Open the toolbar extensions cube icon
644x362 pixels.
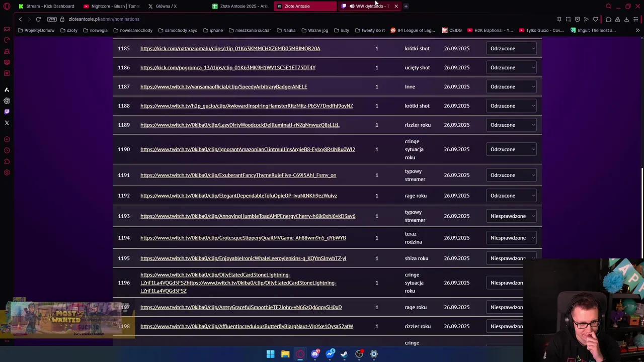click(608, 19)
